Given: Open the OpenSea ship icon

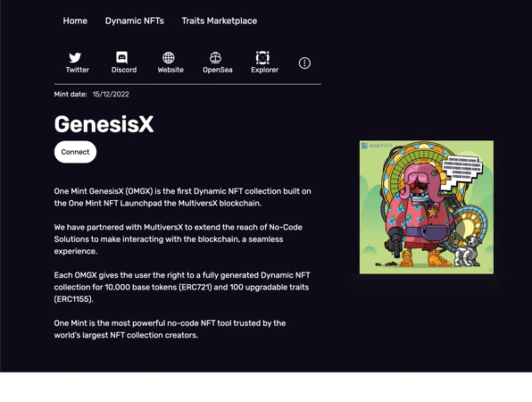Looking at the screenshot, I should [215, 58].
